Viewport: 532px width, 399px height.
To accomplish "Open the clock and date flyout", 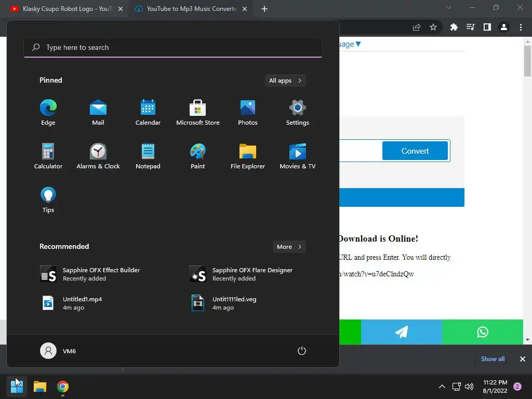I will click(495, 387).
